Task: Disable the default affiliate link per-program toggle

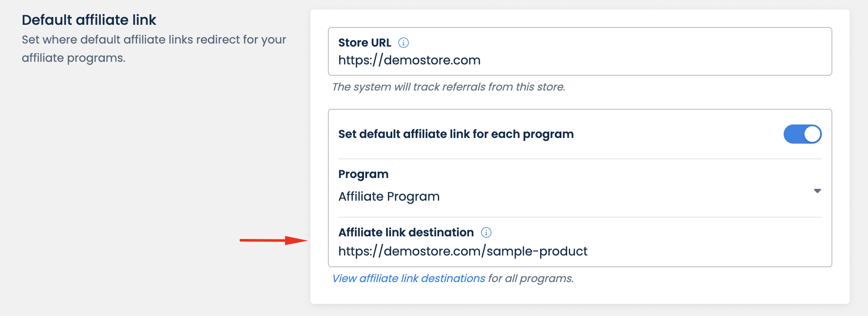Action: click(x=802, y=134)
